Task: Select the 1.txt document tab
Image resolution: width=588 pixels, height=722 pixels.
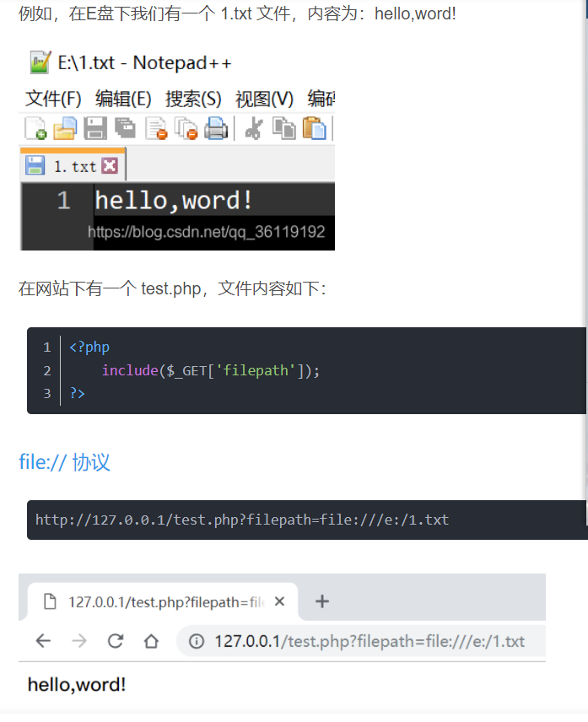Action: (x=73, y=166)
